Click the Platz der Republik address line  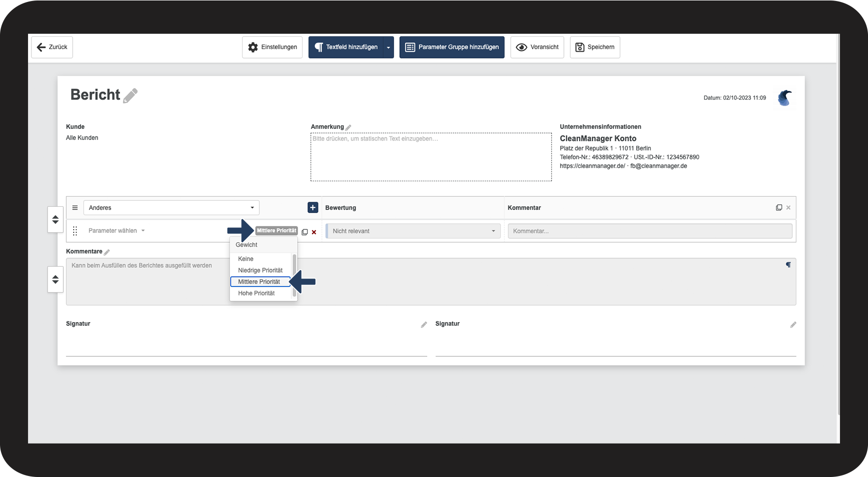point(605,148)
